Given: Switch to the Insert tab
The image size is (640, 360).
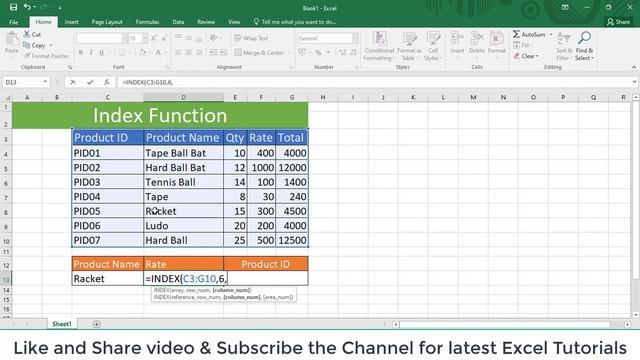Looking at the screenshot, I should pos(71,22).
